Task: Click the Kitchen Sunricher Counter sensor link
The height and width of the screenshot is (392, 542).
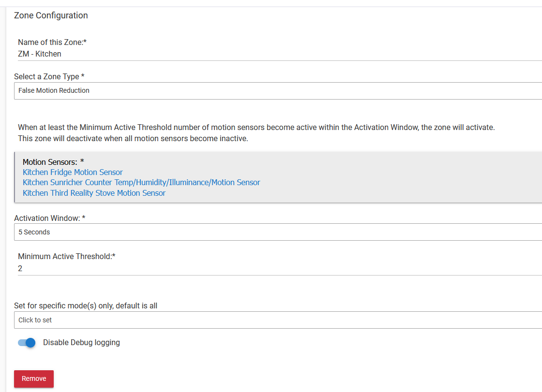Action: [141, 183]
